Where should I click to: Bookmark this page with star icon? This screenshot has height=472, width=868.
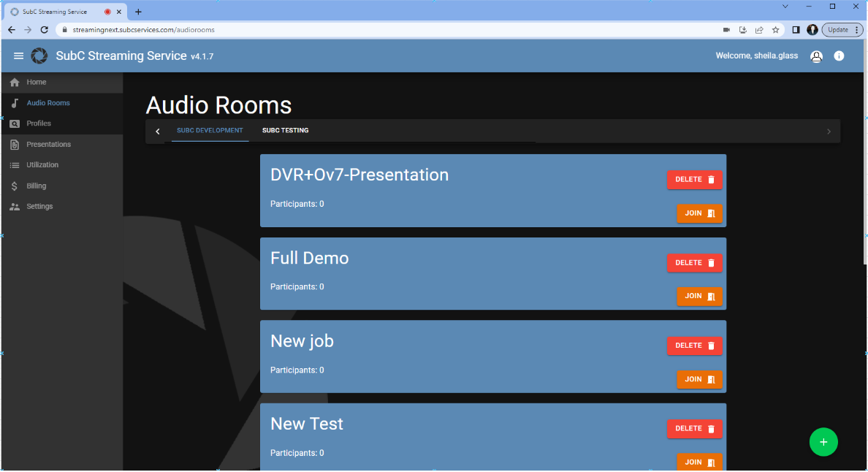pyautogui.click(x=775, y=30)
